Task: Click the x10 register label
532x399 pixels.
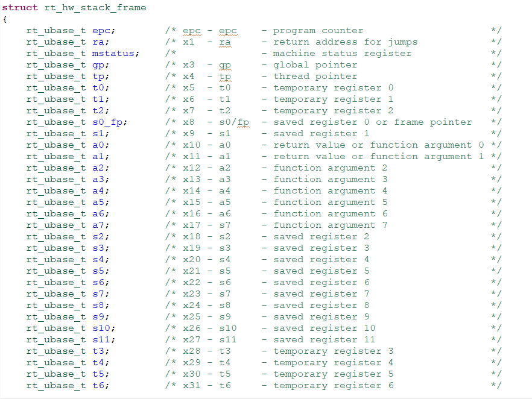Action: click(x=192, y=145)
